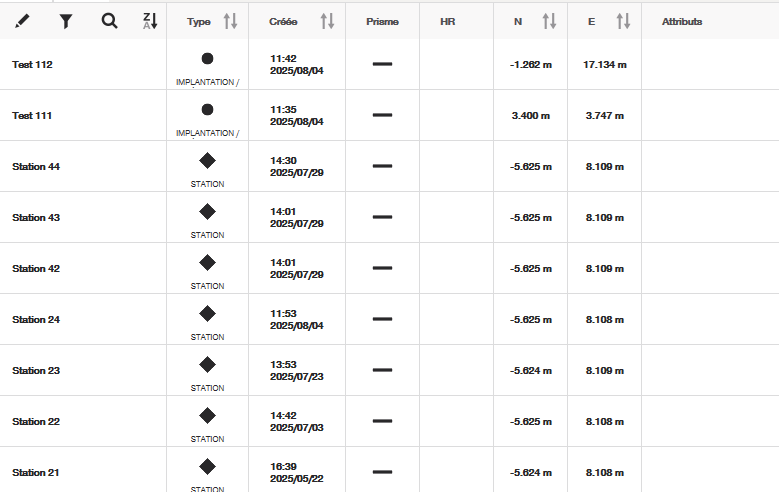
Task: Click the Station 44 diamond icon
Action: point(207,160)
